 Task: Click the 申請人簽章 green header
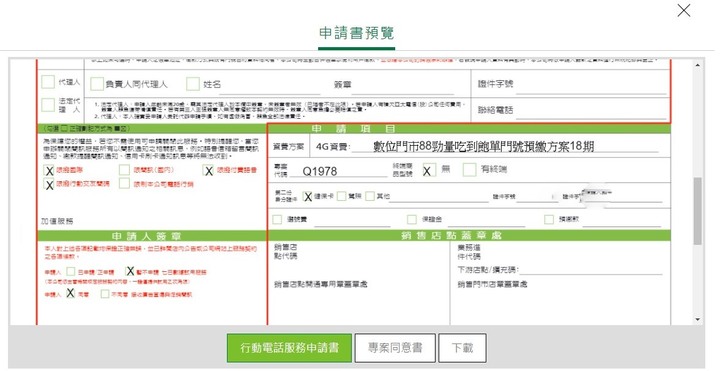click(x=152, y=236)
